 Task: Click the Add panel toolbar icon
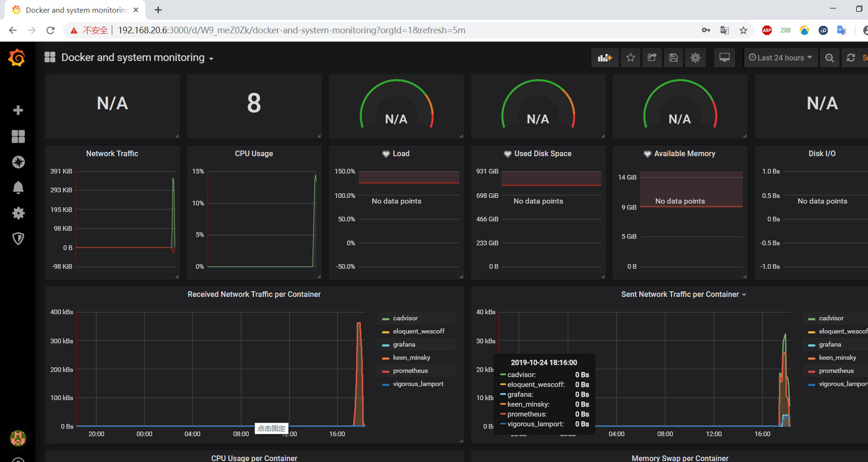tap(605, 58)
